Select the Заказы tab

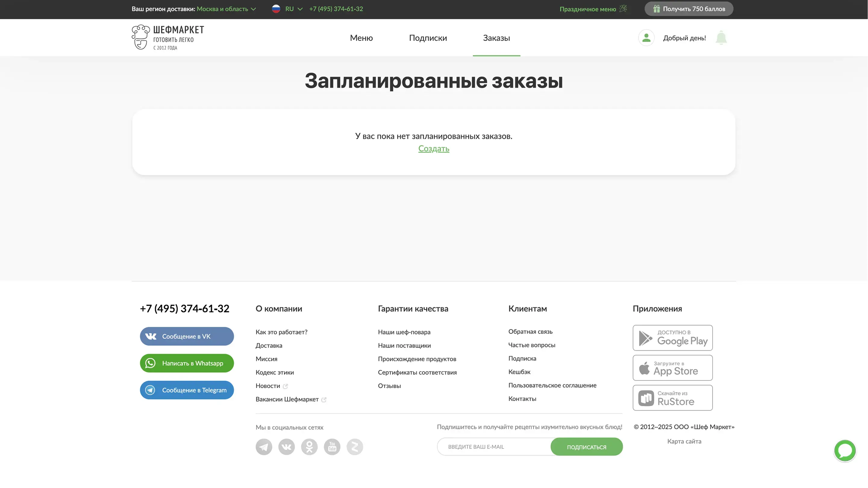click(x=496, y=38)
